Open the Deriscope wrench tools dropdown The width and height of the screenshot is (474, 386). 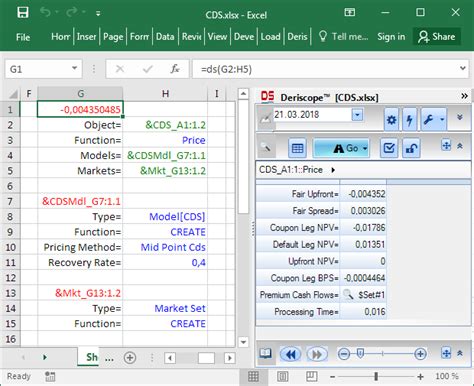(x=433, y=119)
